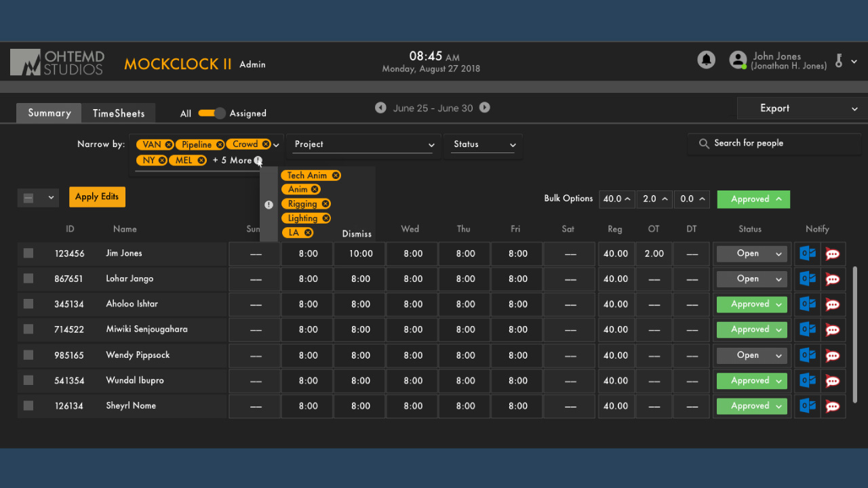Click the Apply Edits button

click(97, 197)
